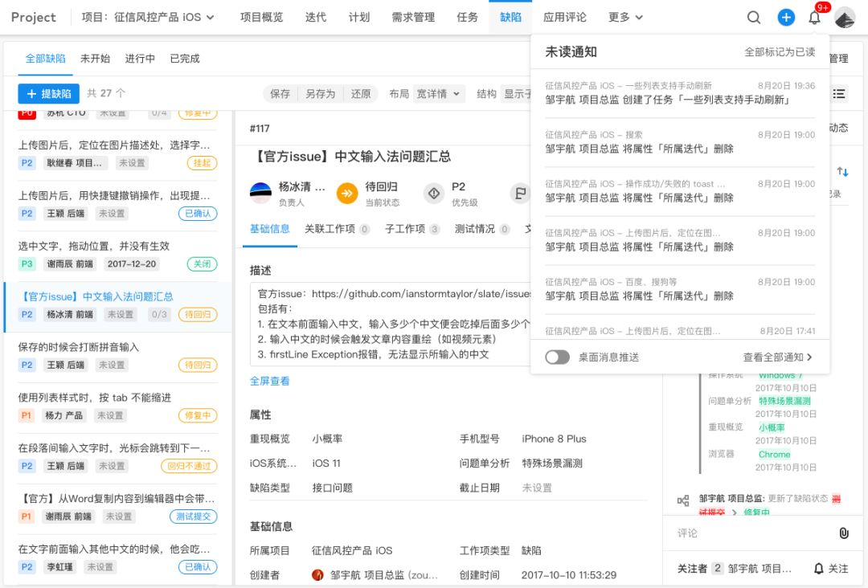Switch to 进行中 filter tab
Image resolution: width=868 pixels, height=588 pixels.
[x=140, y=59]
